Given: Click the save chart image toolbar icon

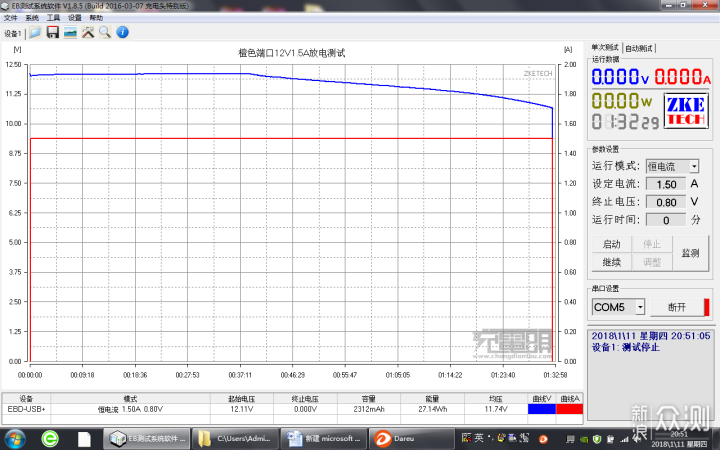Looking at the screenshot, I should (x=70, y=32).
